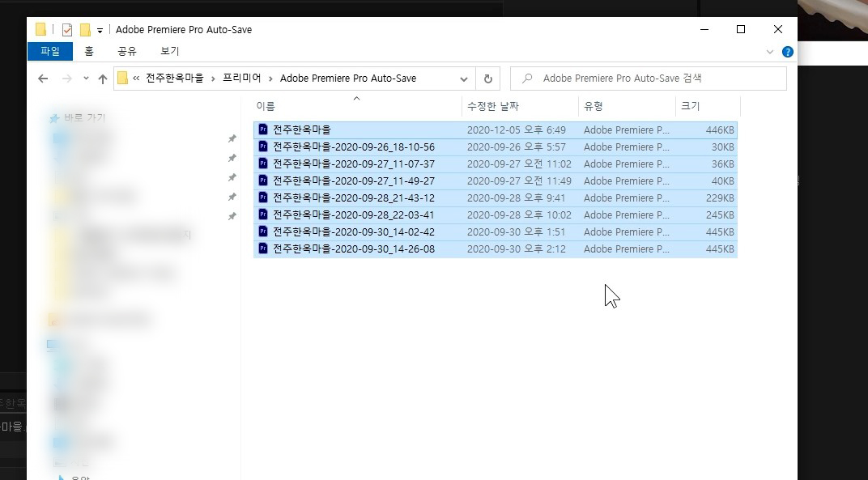The image size is (868, 480).
Task: Click the 229KB size cell
Action: tap(720, 198)
